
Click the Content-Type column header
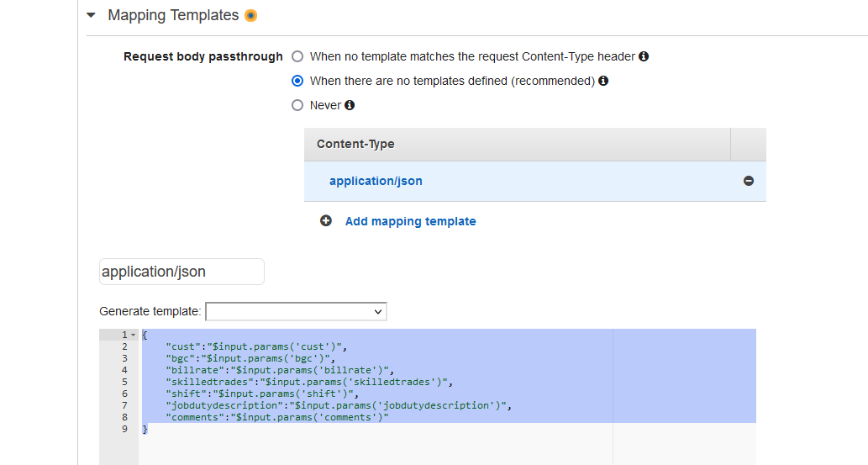coord(355,145)
